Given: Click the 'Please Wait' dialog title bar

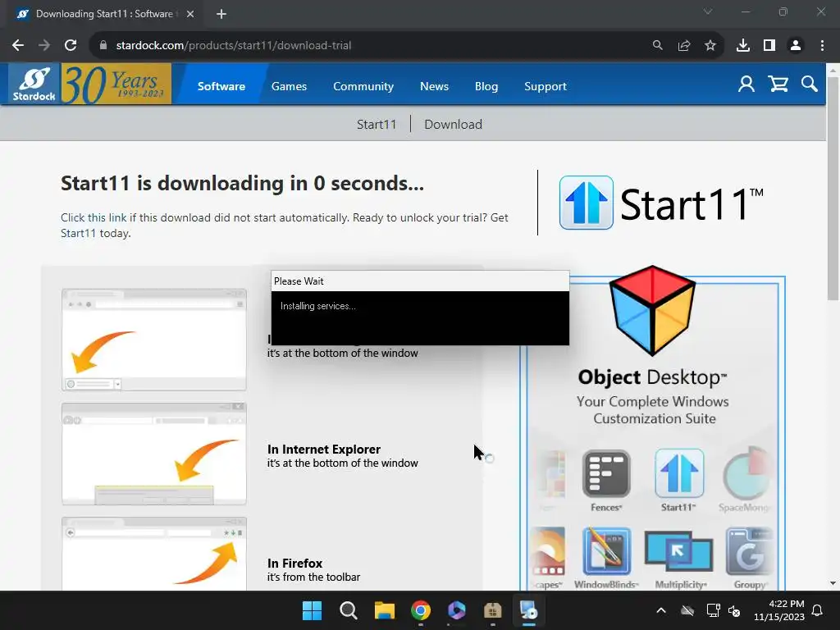Looking at the screenshot, I should [x=420, y=281].
